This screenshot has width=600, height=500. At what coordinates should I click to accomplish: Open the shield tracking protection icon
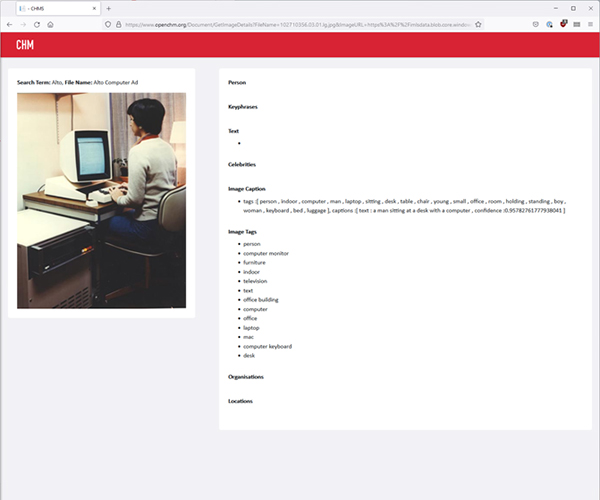tap(108, 24)
